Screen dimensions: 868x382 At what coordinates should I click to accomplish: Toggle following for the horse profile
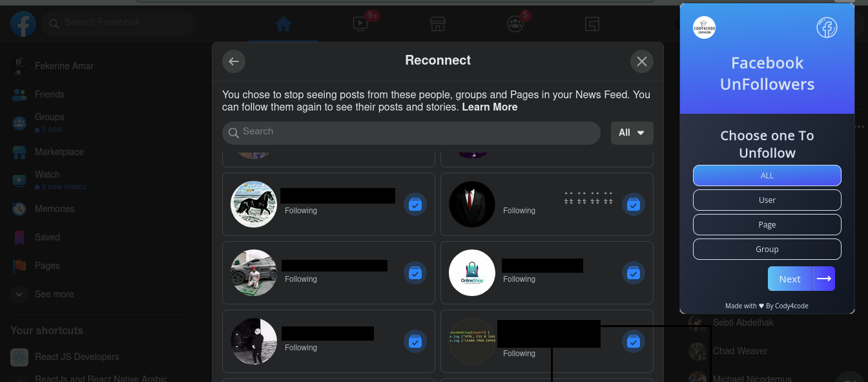tap(415, 204)
